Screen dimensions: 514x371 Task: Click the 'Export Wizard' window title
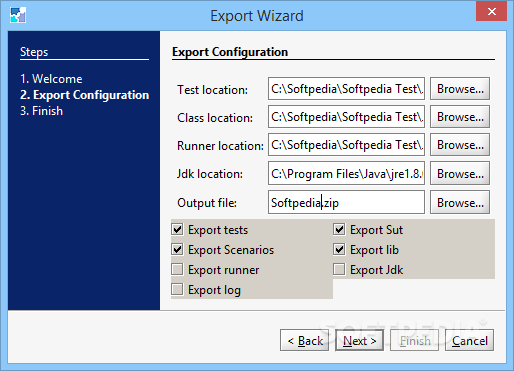tap(257, 16)
